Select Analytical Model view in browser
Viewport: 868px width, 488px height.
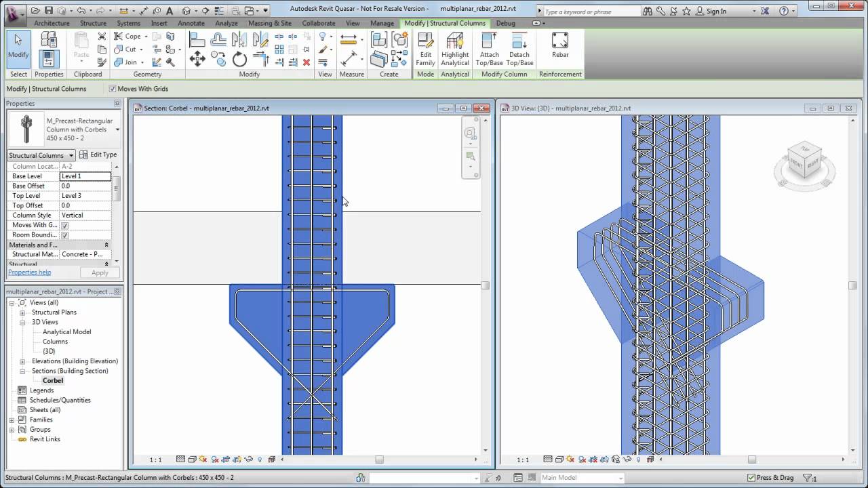tap(66, 332)
